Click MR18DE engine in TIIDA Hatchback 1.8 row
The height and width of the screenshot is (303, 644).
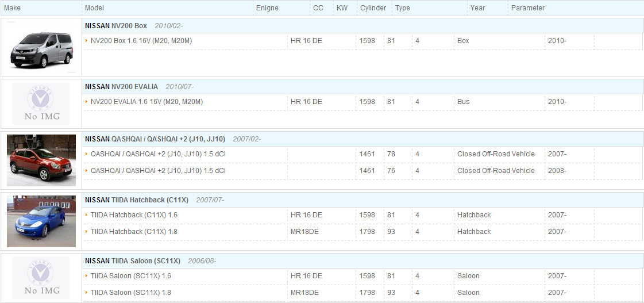pos(304,232)
